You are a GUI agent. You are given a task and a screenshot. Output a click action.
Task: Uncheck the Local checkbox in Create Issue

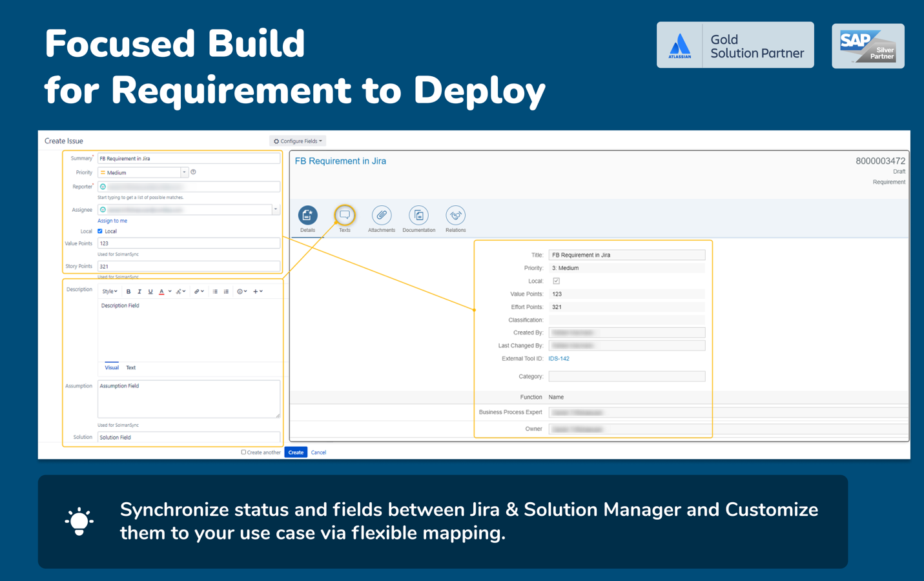[100, 231]
